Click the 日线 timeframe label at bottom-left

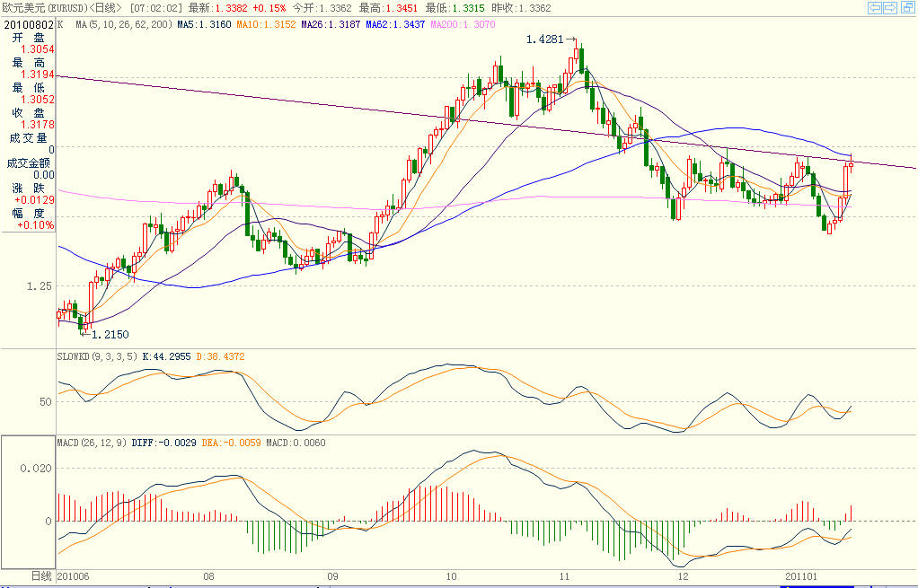tap(42, 575)
